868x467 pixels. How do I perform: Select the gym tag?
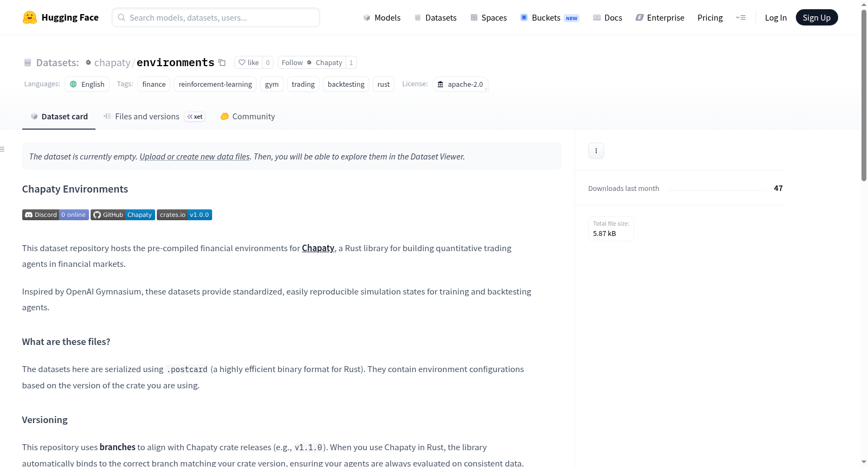272,84
